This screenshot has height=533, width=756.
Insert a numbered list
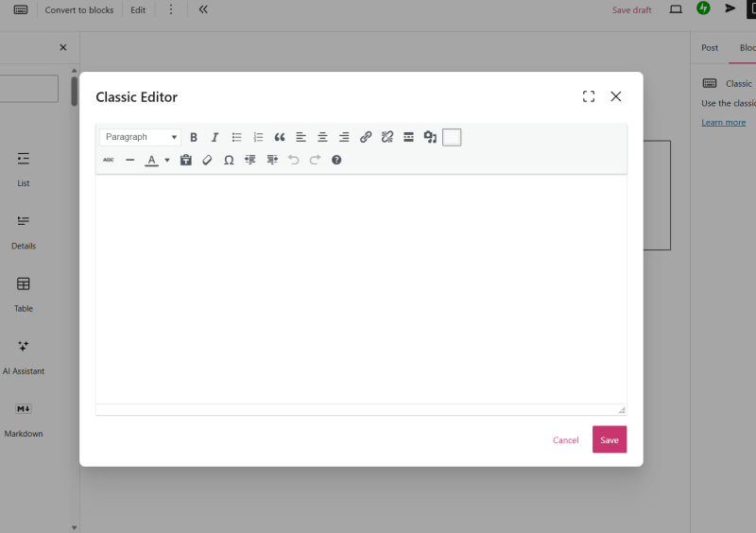click(258, 137)
